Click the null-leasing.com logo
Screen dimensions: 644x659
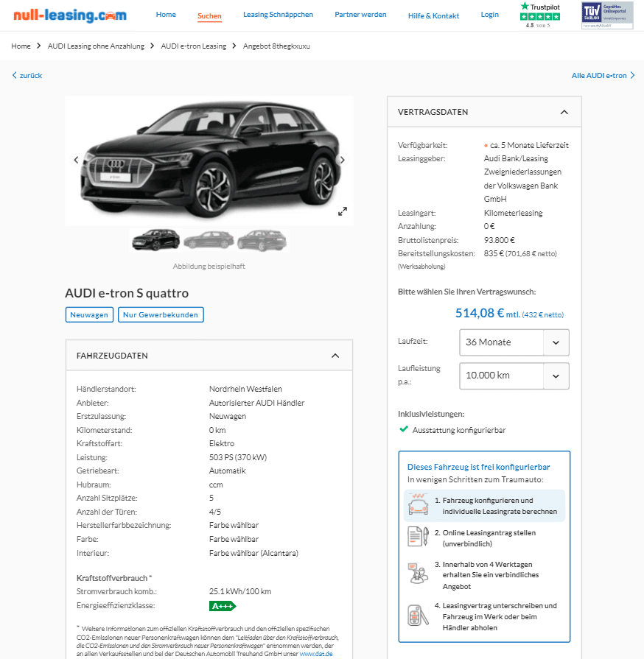70,15
